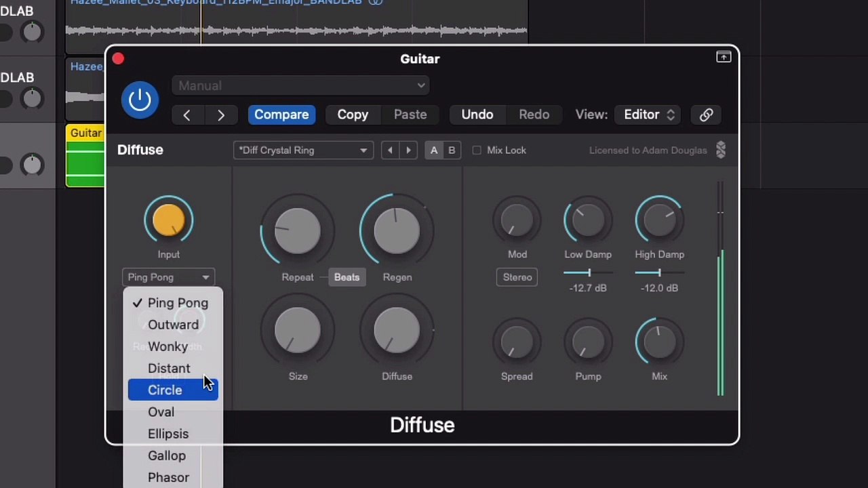Click the Regen knob

pyautogui.click(x=397, y=230)
